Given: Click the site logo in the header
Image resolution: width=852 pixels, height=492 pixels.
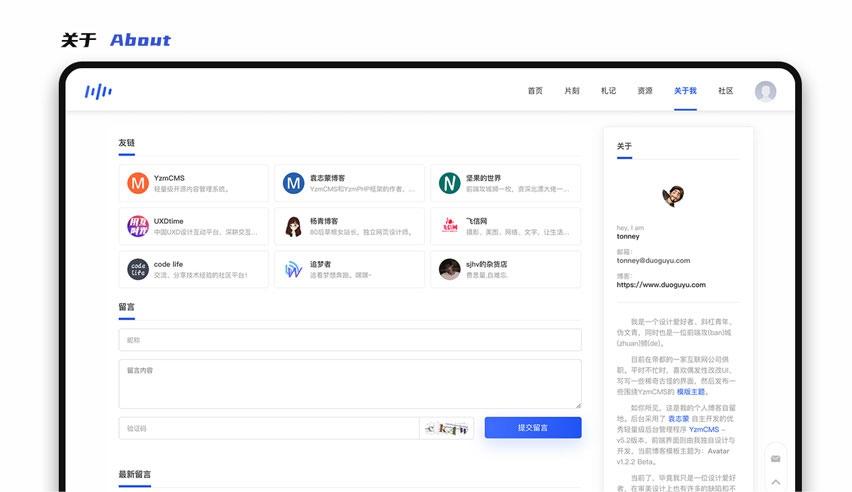Looking at the screenshot, I should (98, 91).
